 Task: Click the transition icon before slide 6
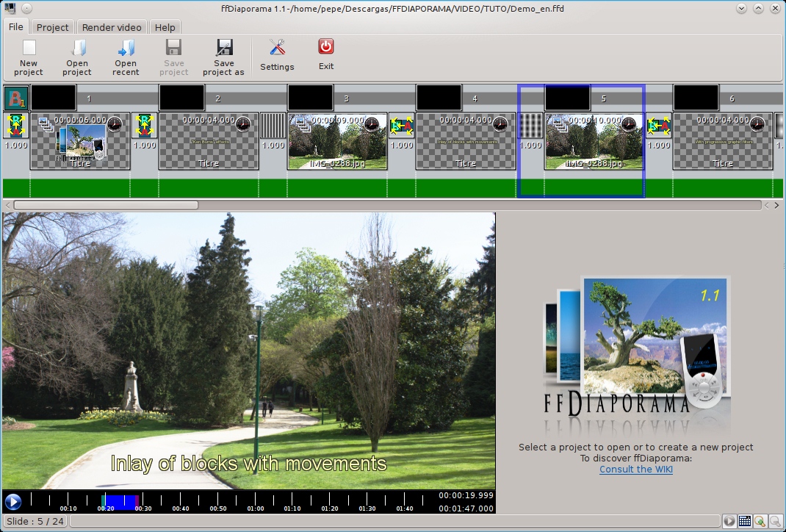(x=659, y=126)
